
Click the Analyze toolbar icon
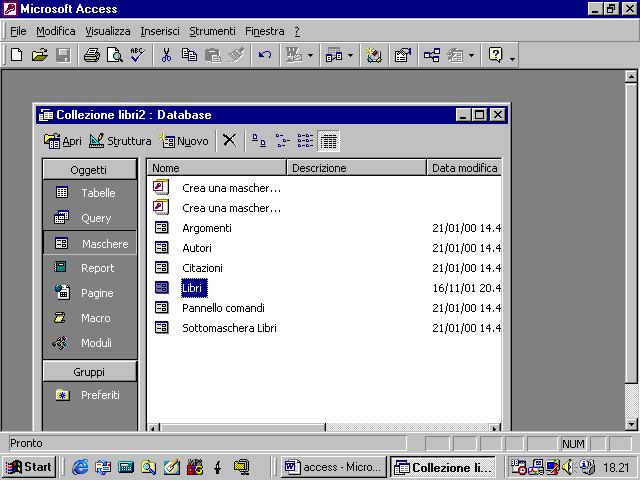coord(334,55)
